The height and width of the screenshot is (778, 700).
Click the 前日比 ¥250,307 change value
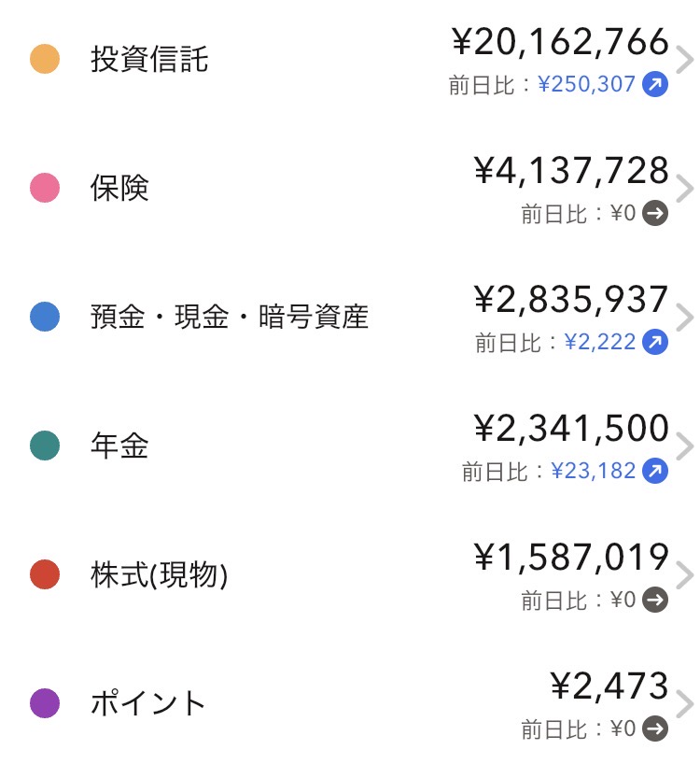pos(586,85)
